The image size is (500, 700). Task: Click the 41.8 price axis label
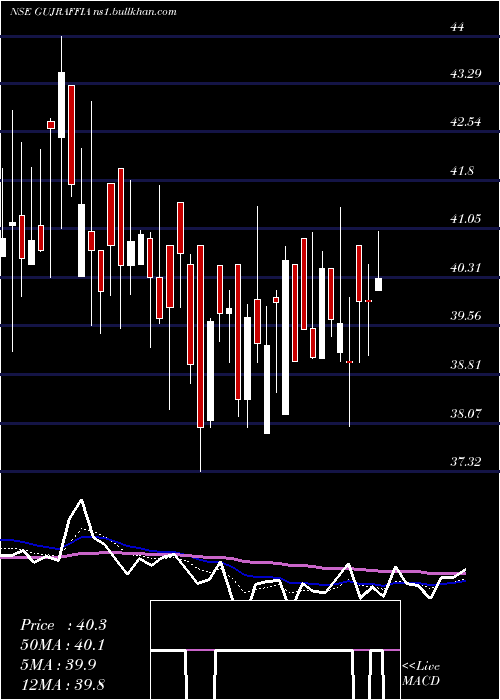[462, 171]
